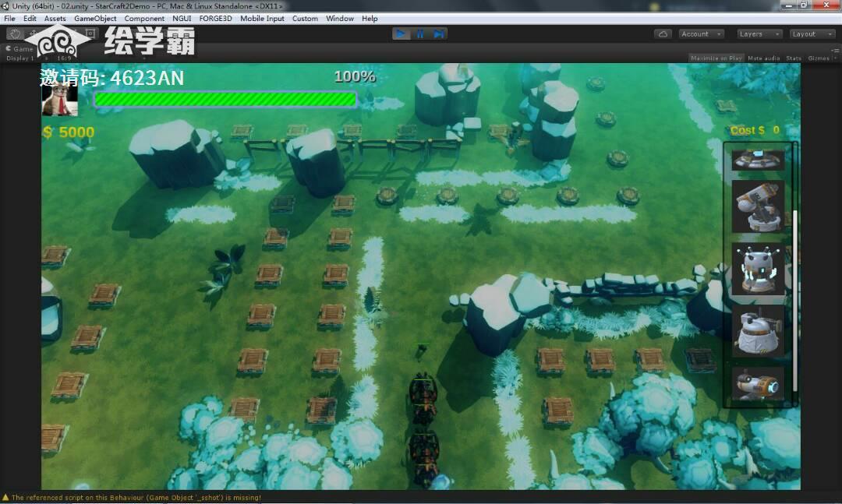Open the Cloud services panel
Viewport: 842px width, 504px height.
click(x=663, y=33)
